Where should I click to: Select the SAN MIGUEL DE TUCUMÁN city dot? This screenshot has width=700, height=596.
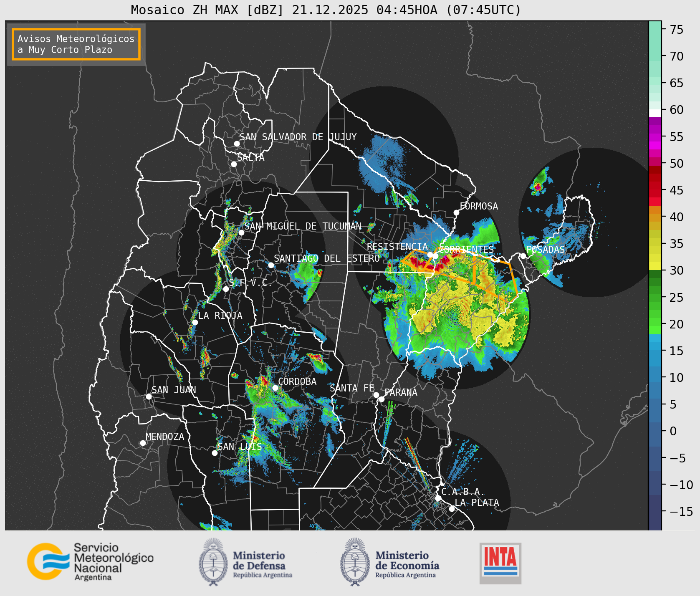241,232
